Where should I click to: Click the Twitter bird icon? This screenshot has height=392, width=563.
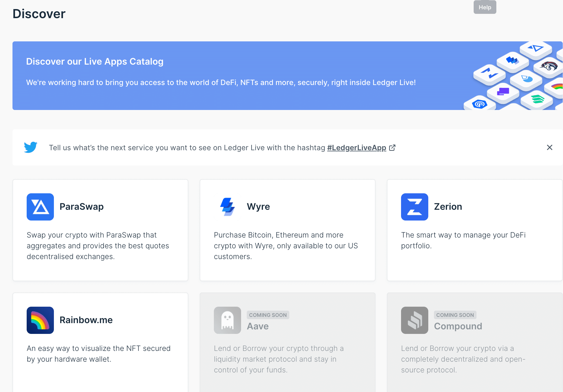31,147
